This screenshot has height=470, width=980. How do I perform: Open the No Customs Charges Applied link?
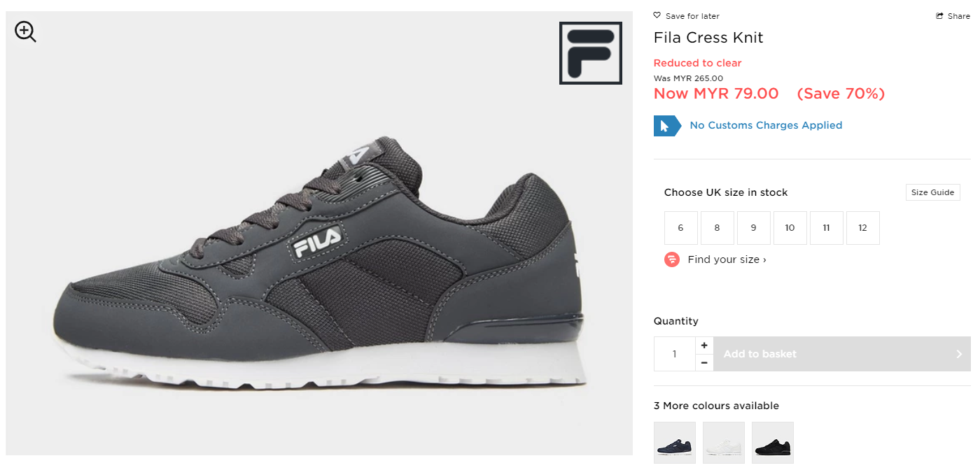coord(766,125)
